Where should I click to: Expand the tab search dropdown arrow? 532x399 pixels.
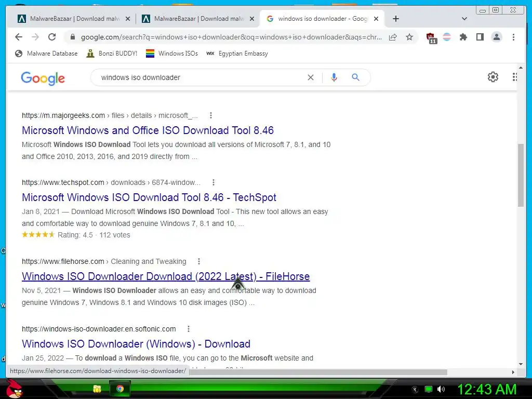(x=464, y=19)
